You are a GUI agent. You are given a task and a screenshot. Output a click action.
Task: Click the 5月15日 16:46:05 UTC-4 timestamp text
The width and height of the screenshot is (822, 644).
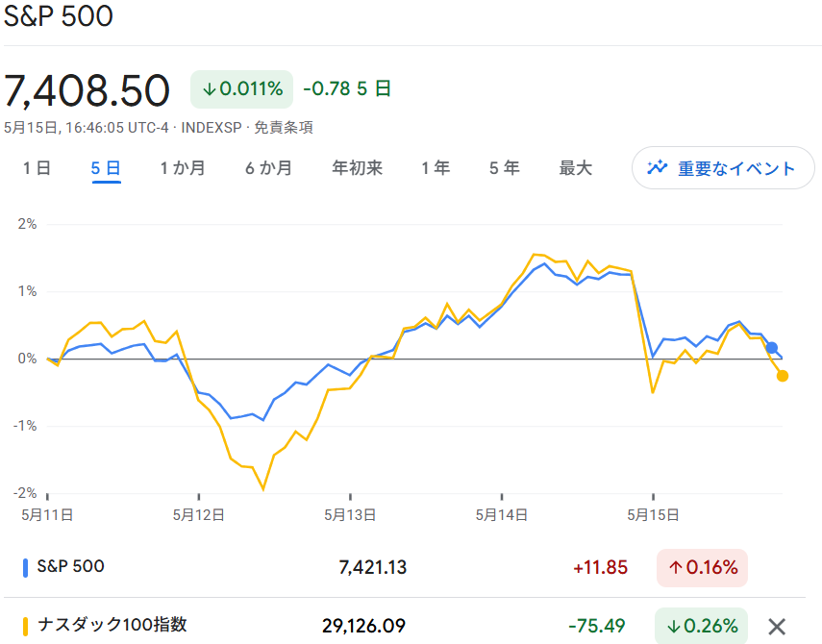[87, 127]
